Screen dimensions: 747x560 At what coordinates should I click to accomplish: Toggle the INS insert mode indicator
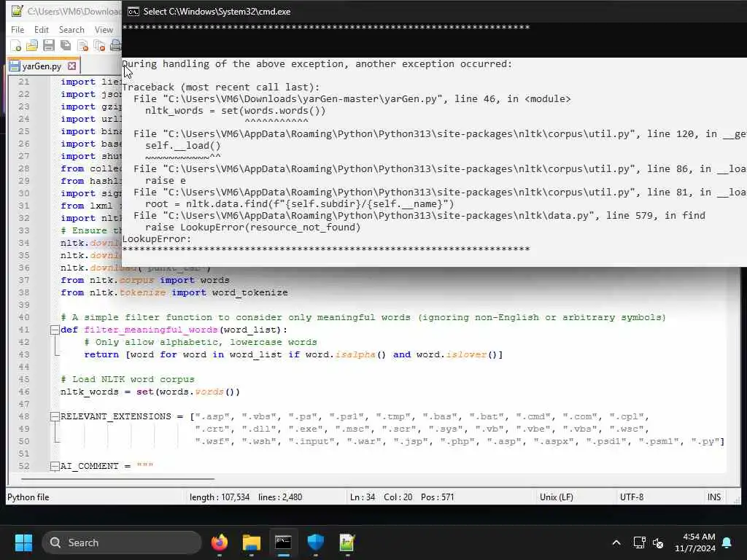click(x=714, y=497)
